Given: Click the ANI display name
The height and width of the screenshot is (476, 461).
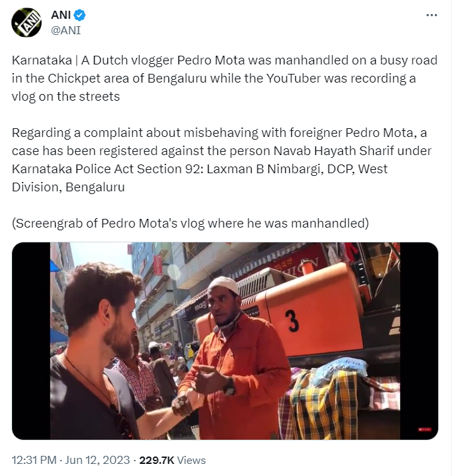Looking at the screenshot, I should point(61,15).
